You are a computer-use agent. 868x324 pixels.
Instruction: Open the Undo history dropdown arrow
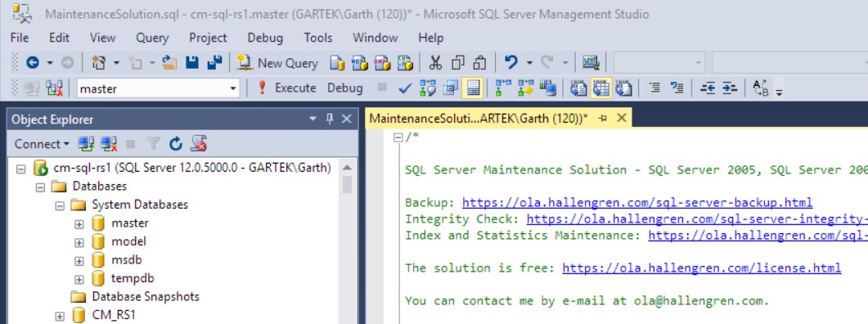[x=529, y=63]
